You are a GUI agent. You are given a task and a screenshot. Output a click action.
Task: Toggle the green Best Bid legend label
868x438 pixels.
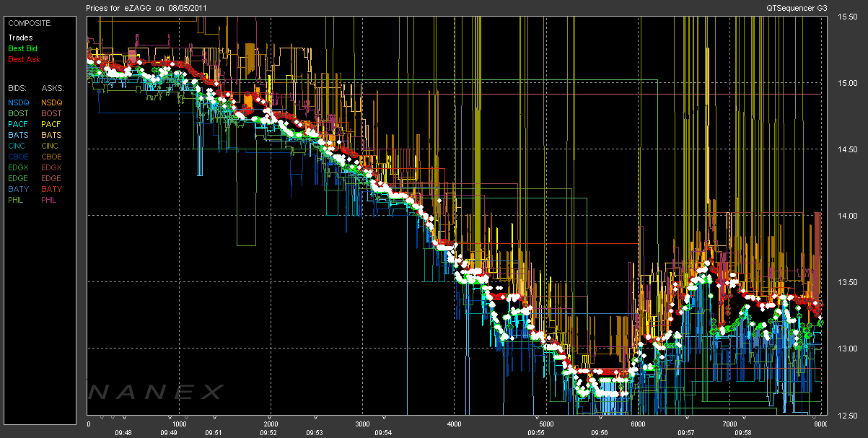22,48
